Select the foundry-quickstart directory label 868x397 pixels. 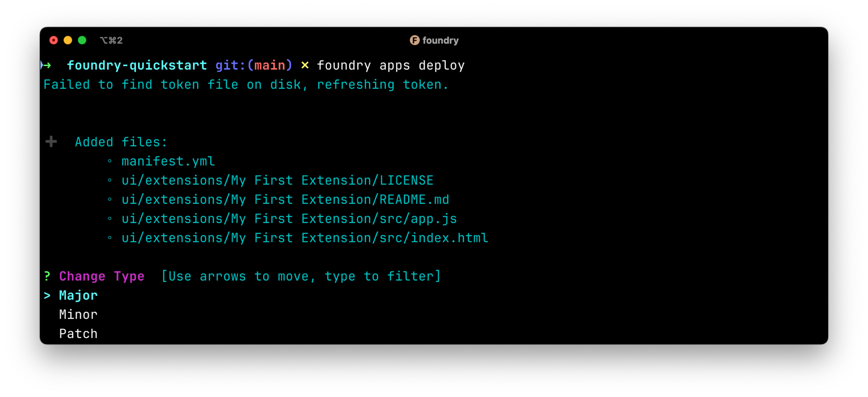(x=137, y=65)
